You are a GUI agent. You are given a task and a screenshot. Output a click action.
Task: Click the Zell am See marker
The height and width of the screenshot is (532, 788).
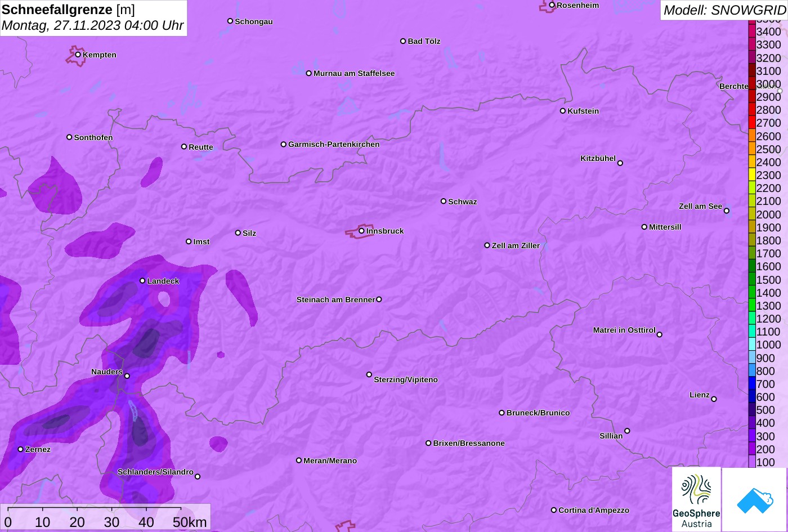[x=727, y=211]
